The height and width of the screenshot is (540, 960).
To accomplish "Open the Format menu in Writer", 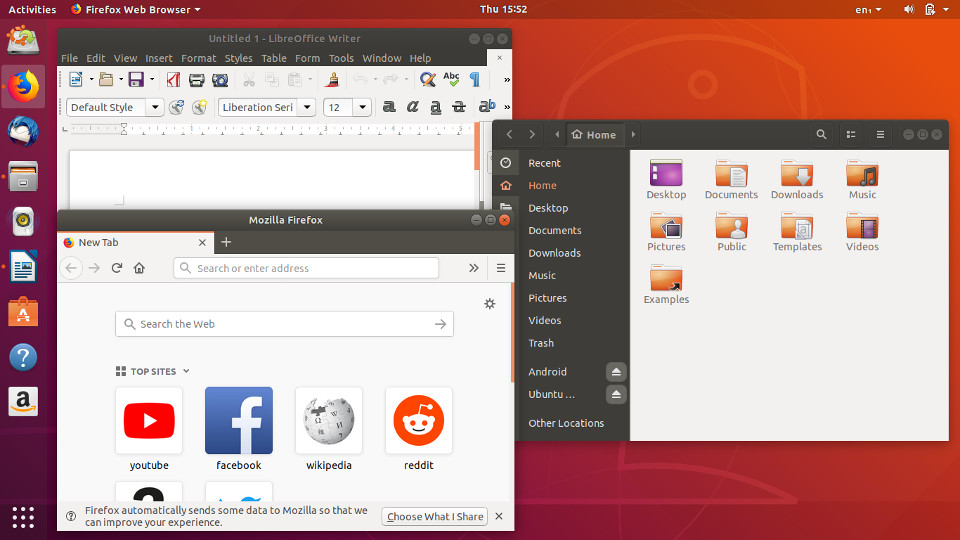I will pyautogui.click(x=198, y=58).
